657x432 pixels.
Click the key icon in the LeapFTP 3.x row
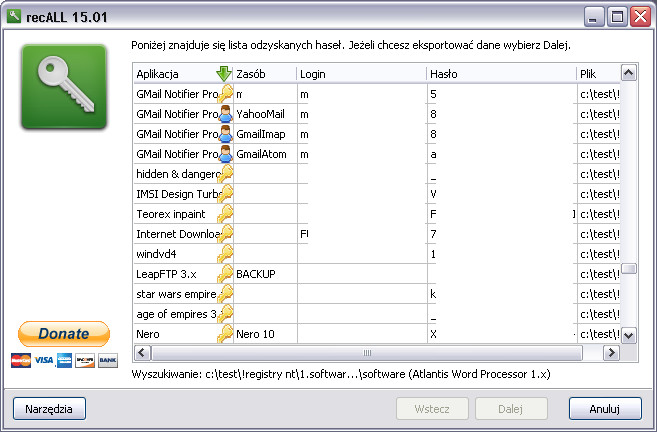pos(225,274)
